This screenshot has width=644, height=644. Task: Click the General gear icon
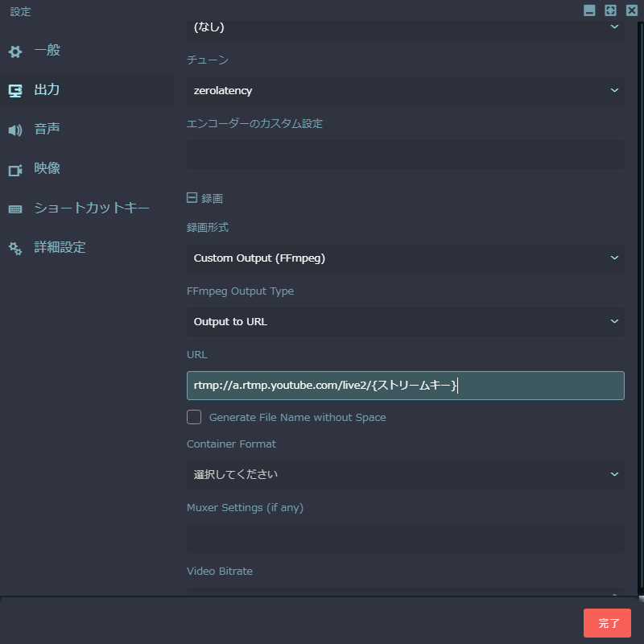tap(15, 52)
